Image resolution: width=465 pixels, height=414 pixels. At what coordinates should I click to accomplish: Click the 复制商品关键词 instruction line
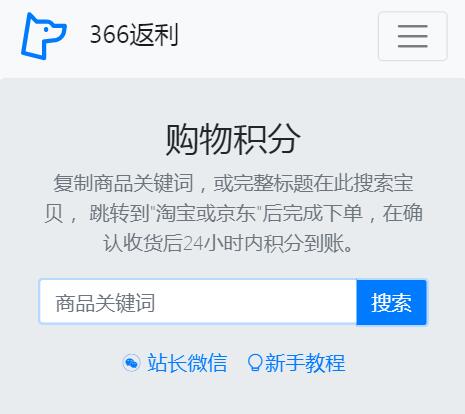pyautogui.click(x=233, y=183)
